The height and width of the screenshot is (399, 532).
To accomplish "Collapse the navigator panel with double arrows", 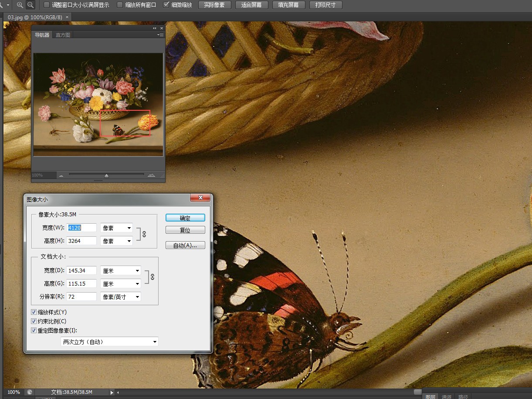I will [154, 28].
